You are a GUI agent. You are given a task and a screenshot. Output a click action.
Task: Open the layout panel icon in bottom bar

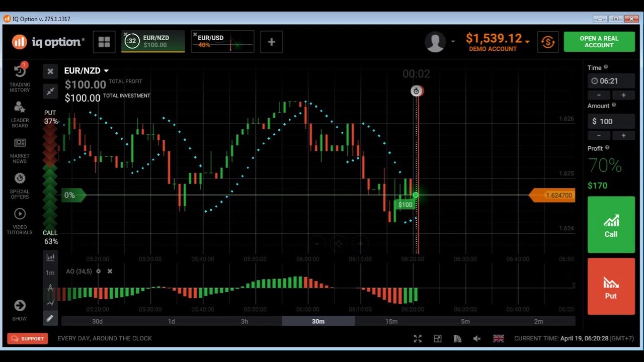[x=437, y=338]
